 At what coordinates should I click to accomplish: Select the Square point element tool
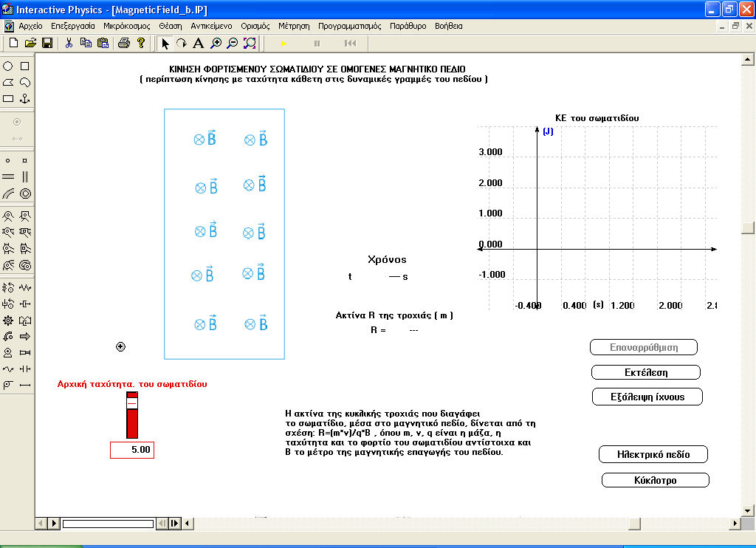tap(25, 161)
